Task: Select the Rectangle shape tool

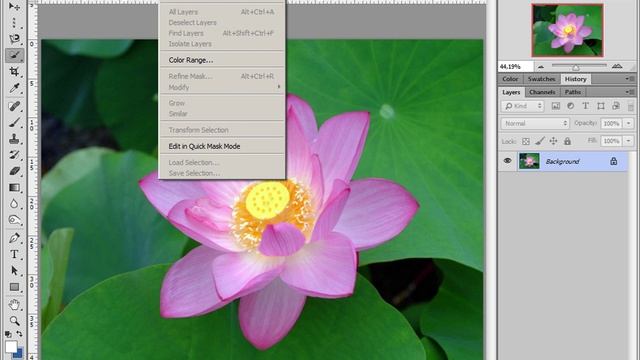Action: tap(14, 287)
